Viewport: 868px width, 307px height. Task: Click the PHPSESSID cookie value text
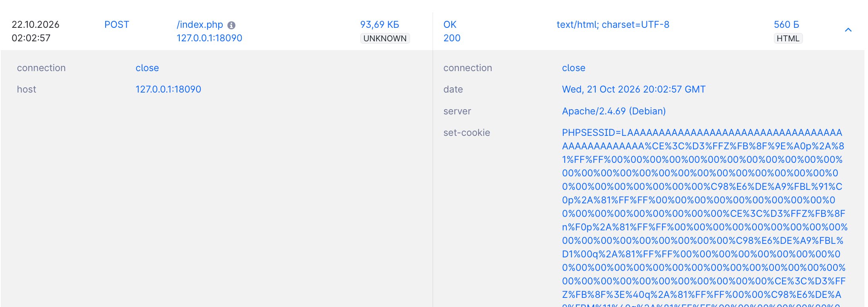[704, 218]
